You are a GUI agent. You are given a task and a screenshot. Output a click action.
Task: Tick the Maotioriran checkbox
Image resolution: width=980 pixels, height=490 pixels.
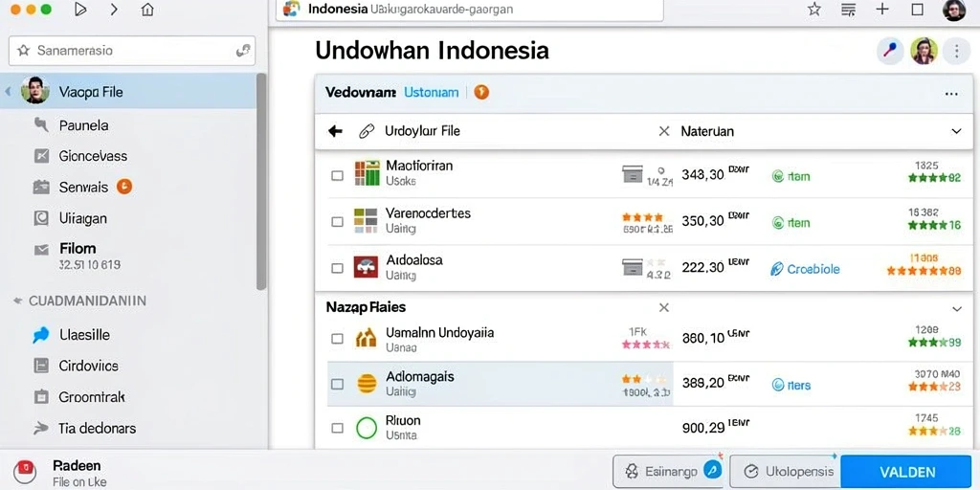point(337,176)
